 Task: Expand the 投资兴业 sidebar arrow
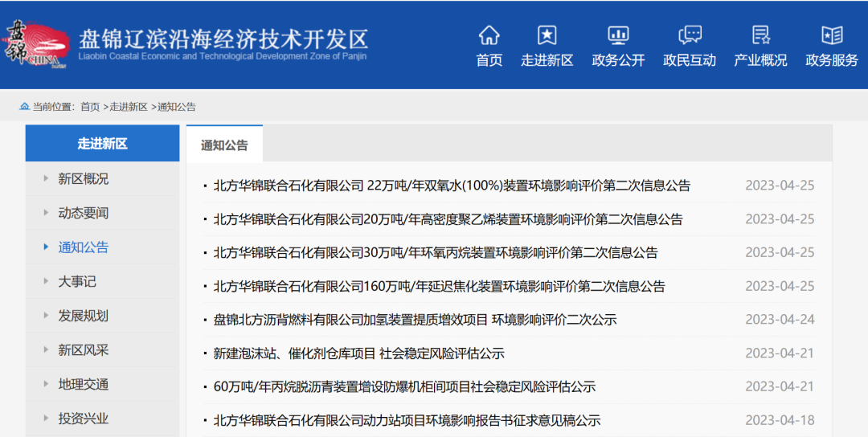tap(46, 418)
